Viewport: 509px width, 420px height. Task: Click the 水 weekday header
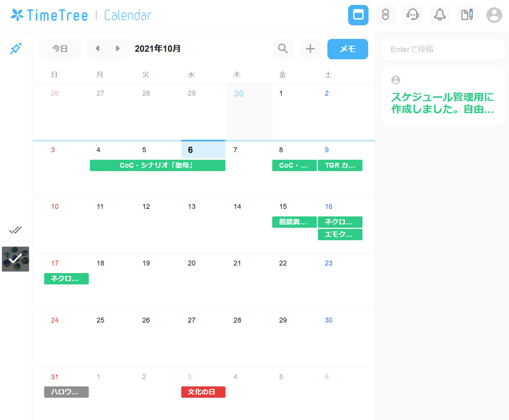(191, 75)
